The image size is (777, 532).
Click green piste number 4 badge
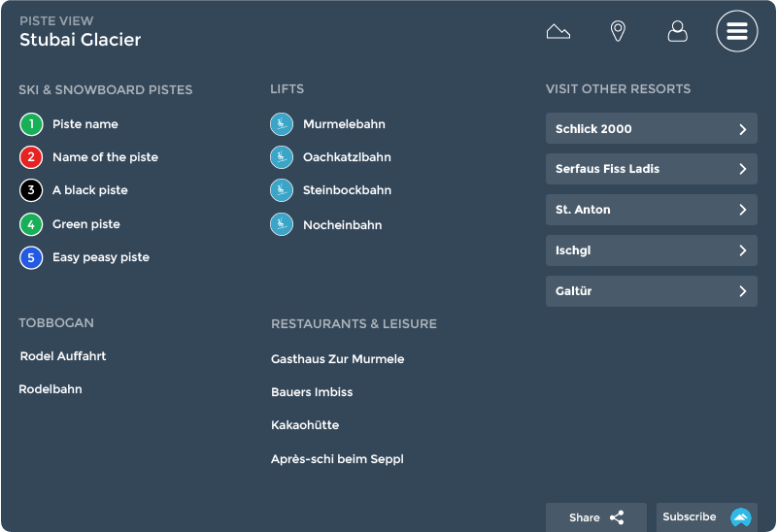tap(31, 224)
